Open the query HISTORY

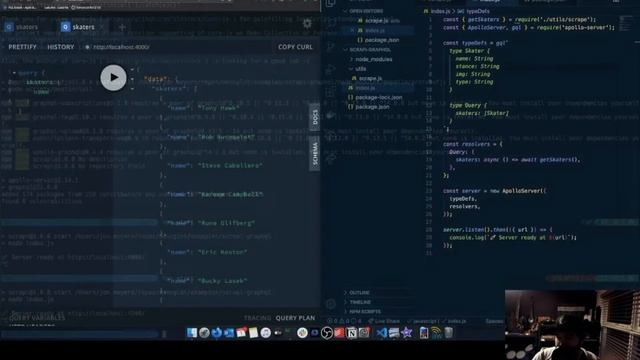tap(61, 47)
